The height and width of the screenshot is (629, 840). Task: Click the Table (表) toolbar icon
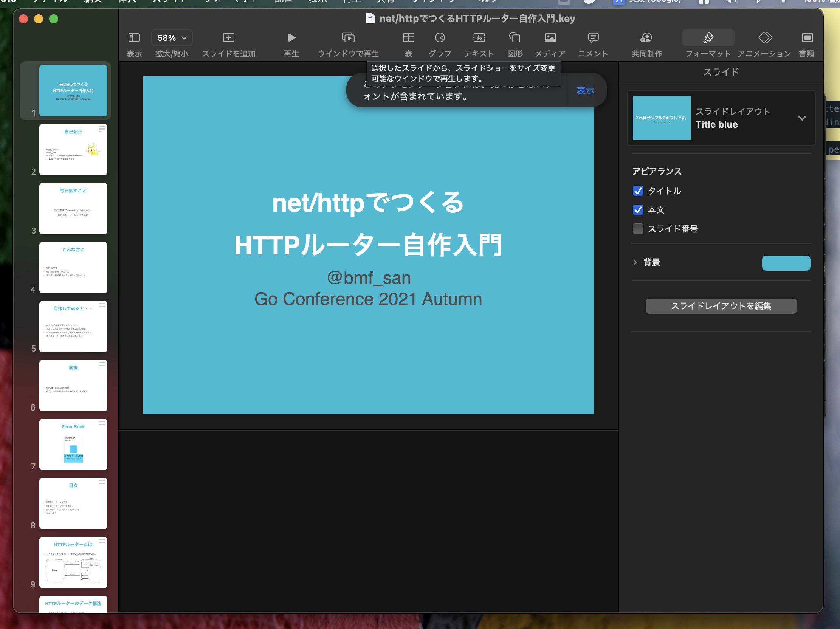[408, 38]
